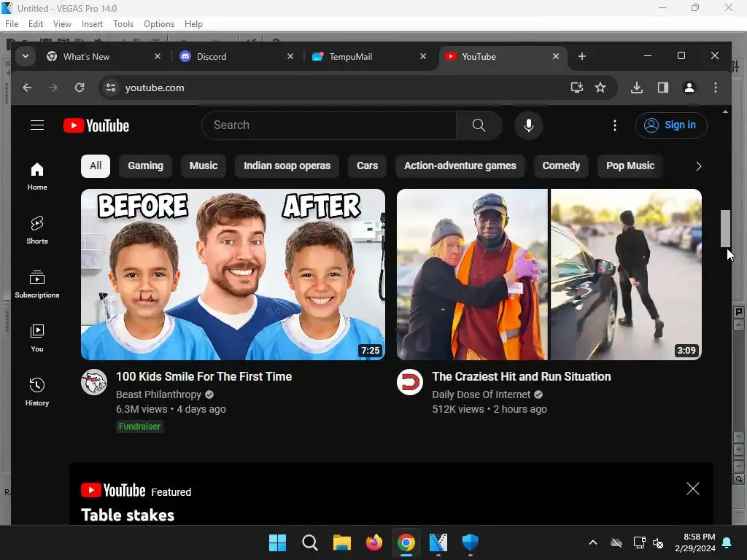Close the TempuMail tab
Viewport: 747px width, 560px height.
click(x=423, y=56)
